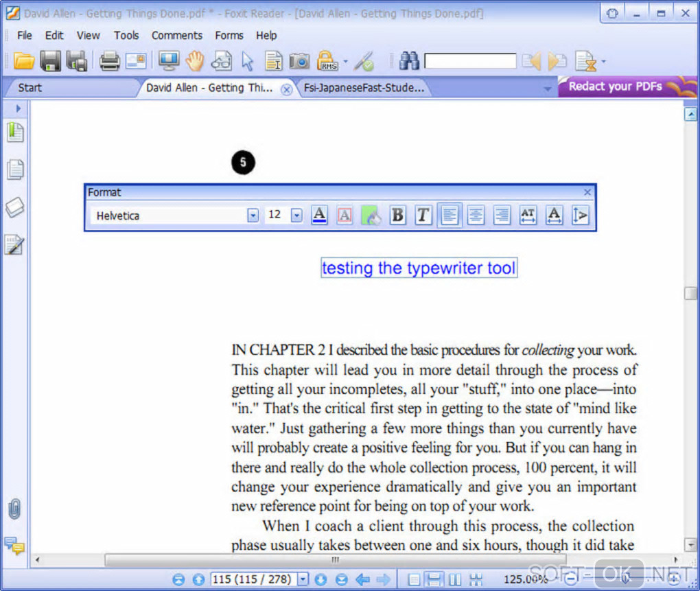Open the search options dropdown arrow
Screen dimensions: 700x591
tap(603, 61)
